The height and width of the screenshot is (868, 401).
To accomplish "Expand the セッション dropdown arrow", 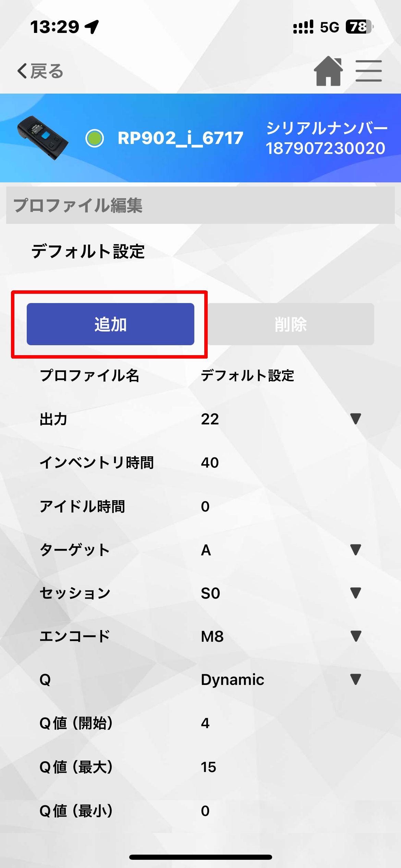I will pos(356,593).
